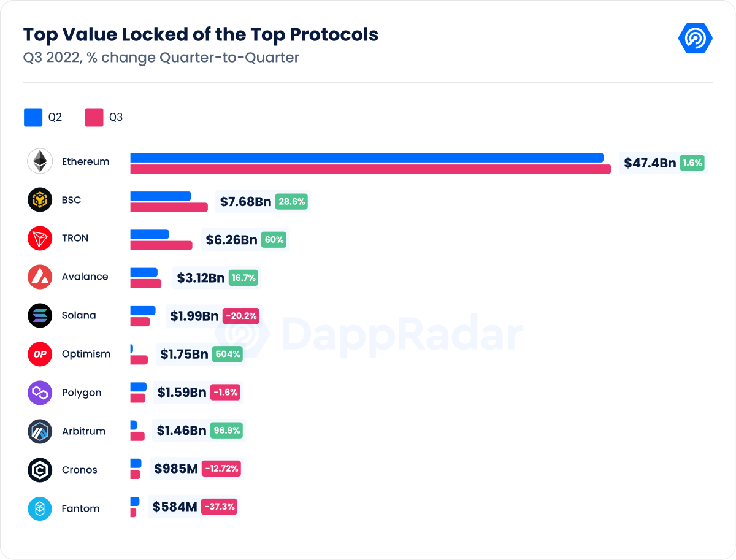Click the red TRON icon
Image resolution: width=736 pixels, height=560 pixels.
[40, 238]
